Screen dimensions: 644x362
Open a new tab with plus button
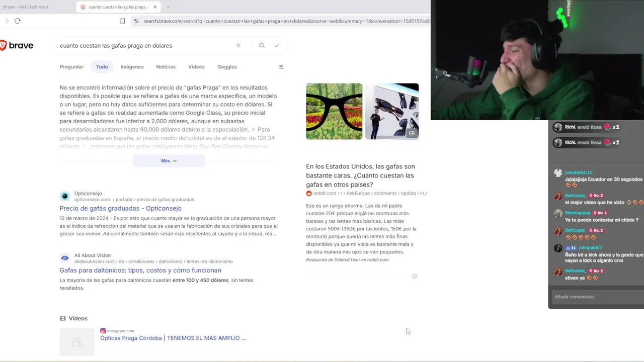coord(168,7)
